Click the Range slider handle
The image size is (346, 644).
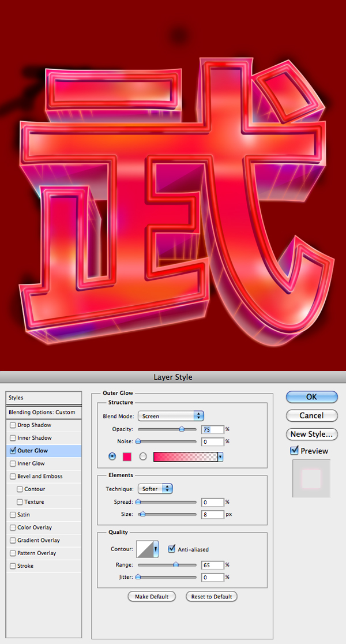(x=176, y=565)
